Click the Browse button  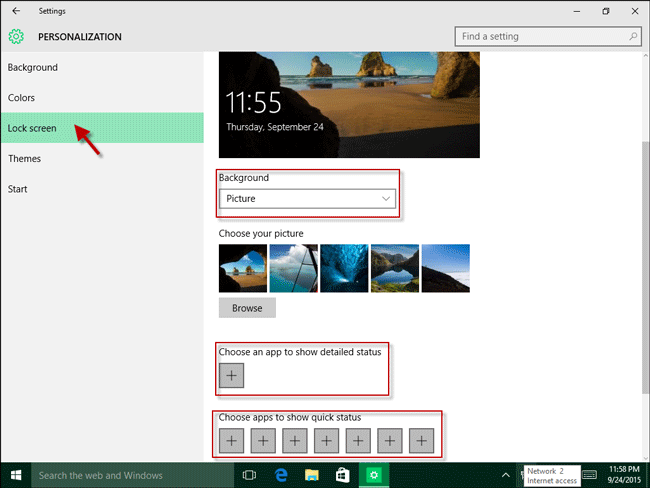tap(247, 308)
